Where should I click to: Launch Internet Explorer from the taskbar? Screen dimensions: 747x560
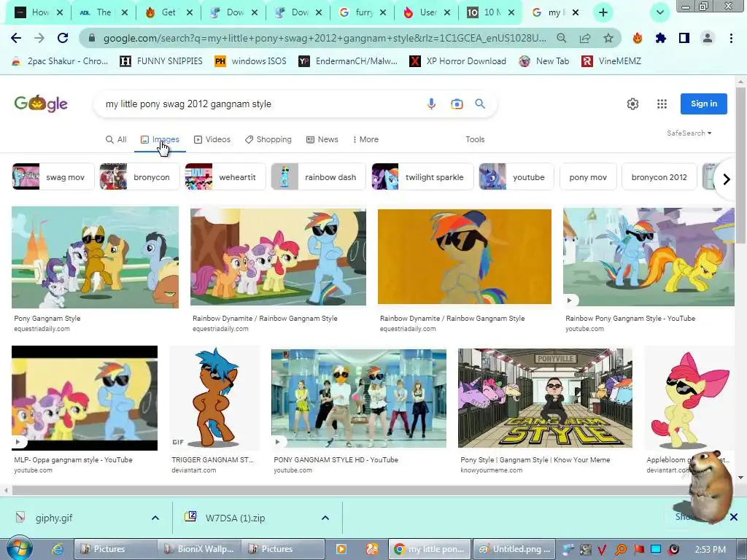(x=58, y=549)
